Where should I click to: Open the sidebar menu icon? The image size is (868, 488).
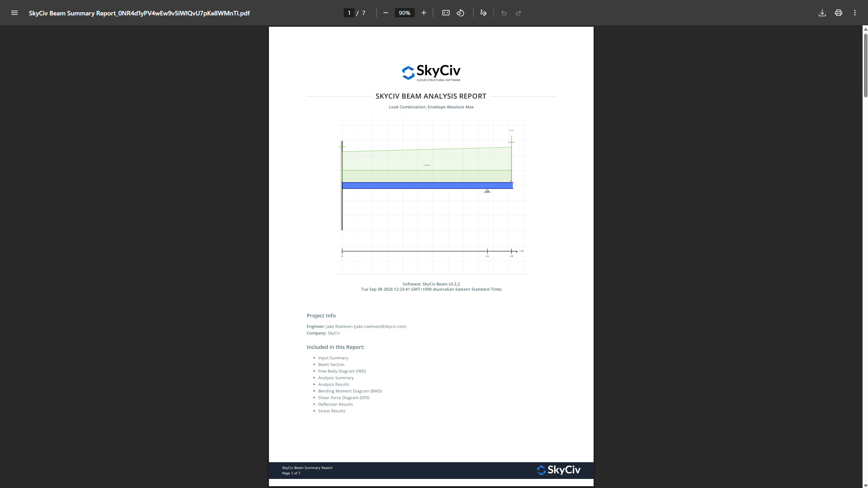[x=14, y=13]
